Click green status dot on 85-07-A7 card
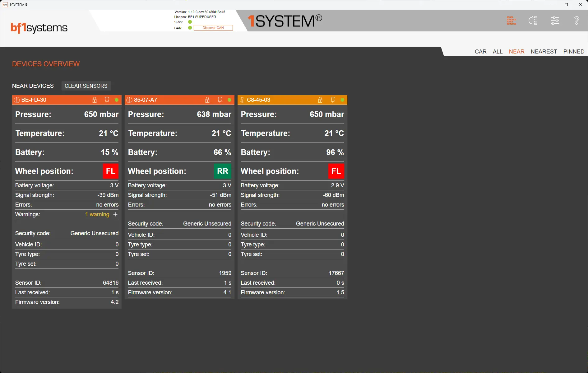This screenshot has width=588, height=373. (x=229, y=100)
